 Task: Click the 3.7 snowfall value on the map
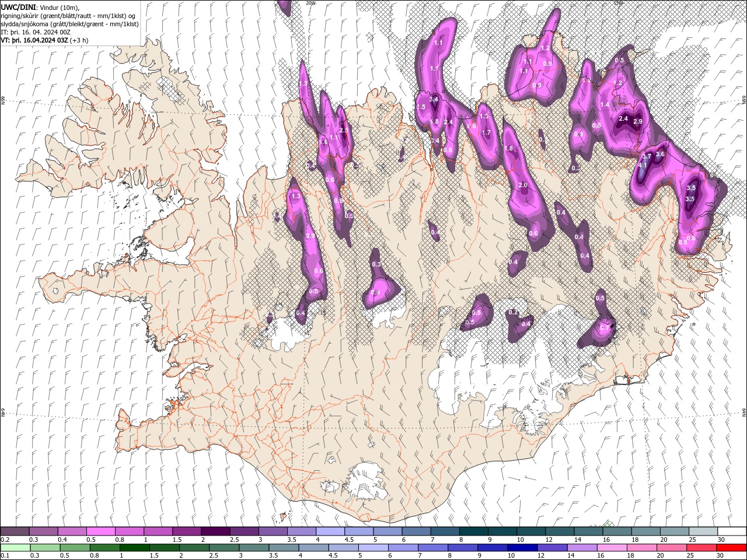point(647,156)
